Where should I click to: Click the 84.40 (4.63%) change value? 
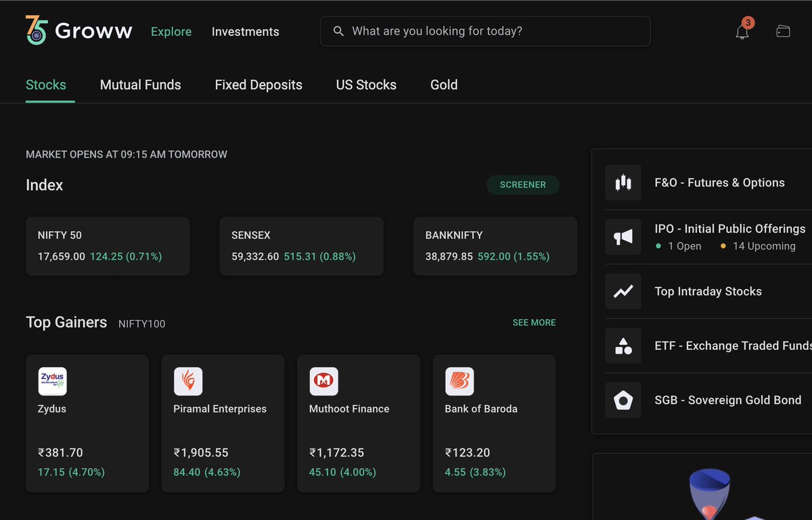[x=207, y=472]
